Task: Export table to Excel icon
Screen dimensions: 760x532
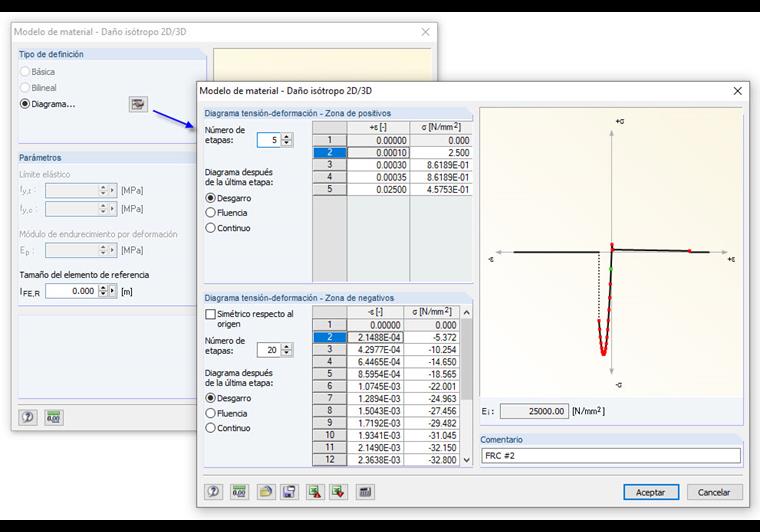Action: click(315, 492)
